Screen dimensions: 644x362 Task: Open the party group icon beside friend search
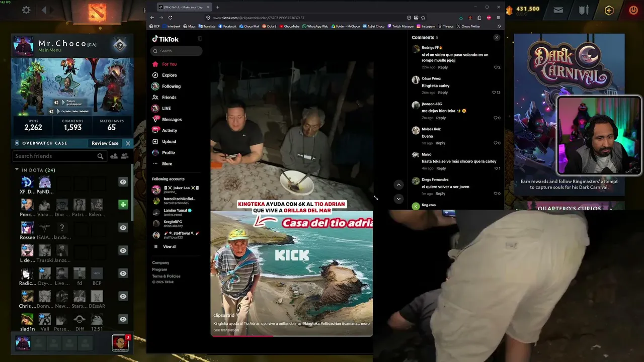(x=125, y=156)
